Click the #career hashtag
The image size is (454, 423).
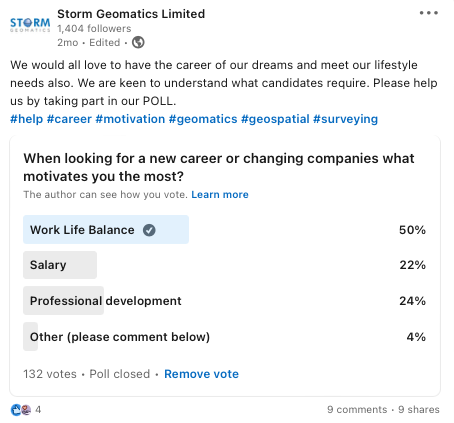pos(69,119)
